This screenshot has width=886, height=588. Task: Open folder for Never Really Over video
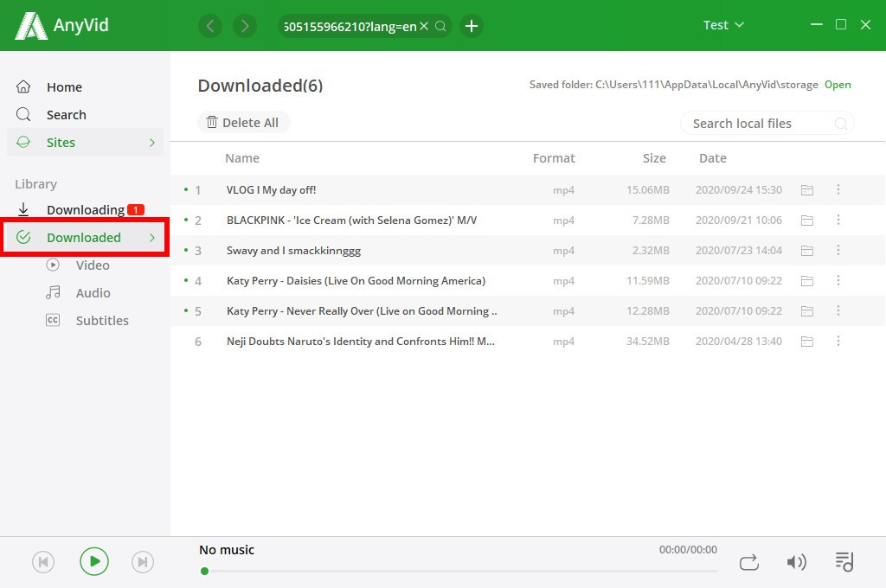tap(807, 311)
